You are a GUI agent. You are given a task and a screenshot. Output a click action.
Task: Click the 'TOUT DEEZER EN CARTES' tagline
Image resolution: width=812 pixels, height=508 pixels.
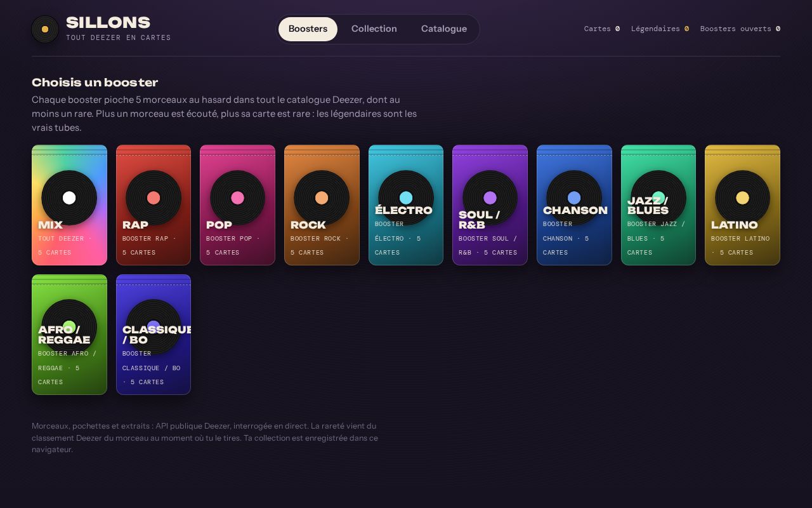119,38
